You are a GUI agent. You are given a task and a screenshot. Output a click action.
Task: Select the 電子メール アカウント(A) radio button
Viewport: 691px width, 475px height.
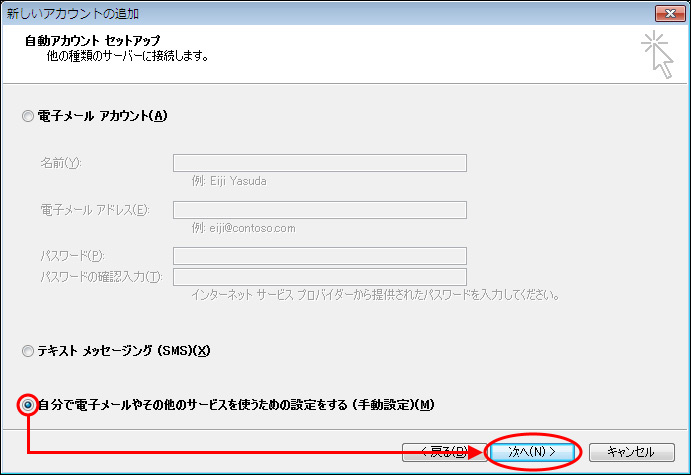click(28, 116)
